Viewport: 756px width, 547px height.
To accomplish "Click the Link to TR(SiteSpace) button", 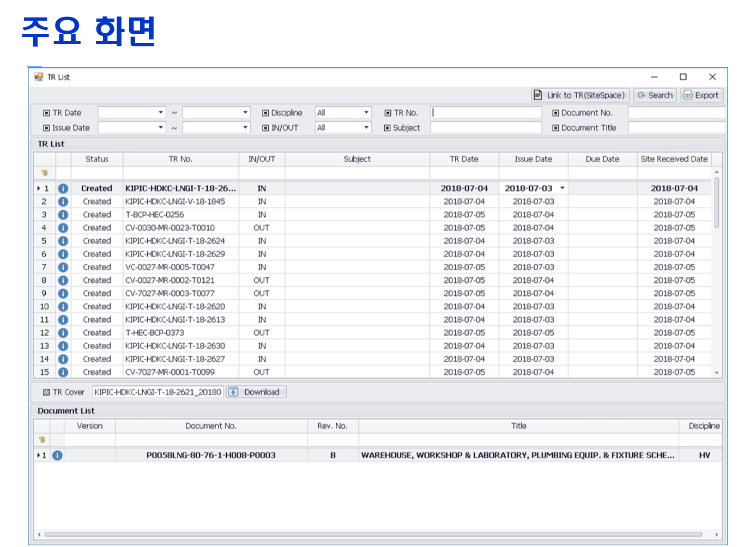I will pos(580,95).
